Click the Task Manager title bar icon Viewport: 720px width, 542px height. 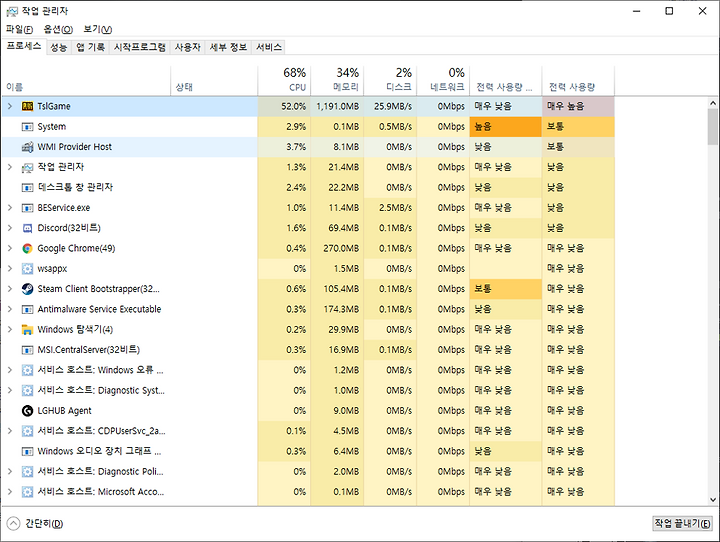coord(12,11)
